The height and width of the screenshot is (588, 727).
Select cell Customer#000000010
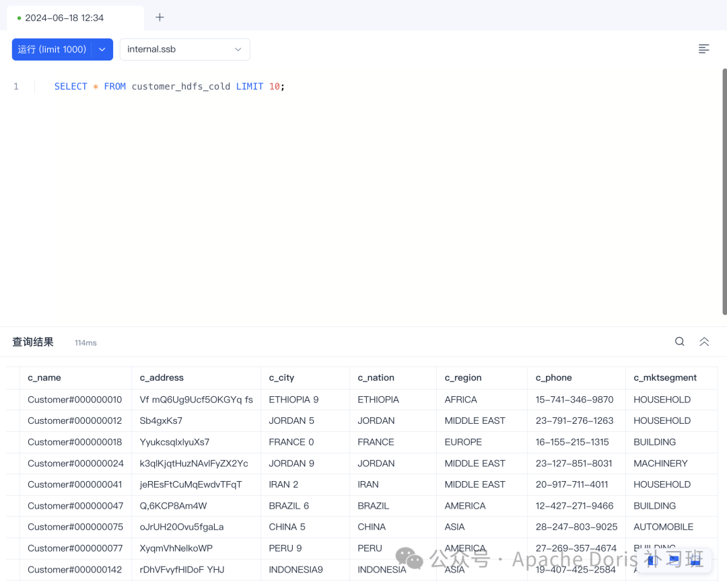tap(75, 400)
